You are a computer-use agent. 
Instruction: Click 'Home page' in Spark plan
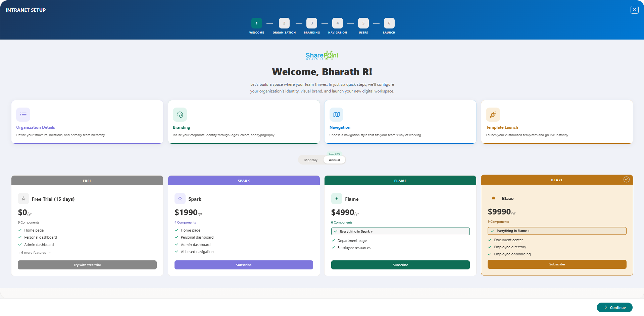click(191, 230)
